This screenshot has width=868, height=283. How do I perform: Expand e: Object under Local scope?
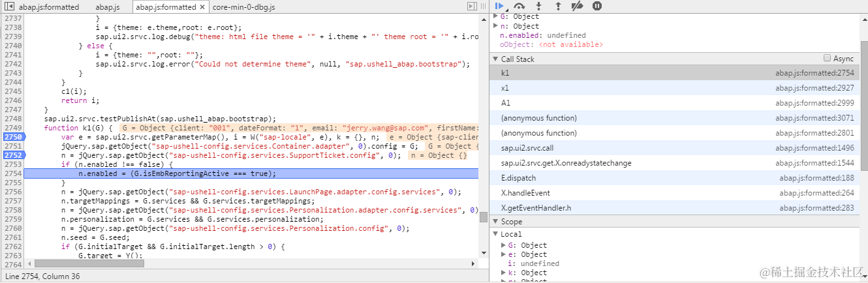click(x=503, y=254)
